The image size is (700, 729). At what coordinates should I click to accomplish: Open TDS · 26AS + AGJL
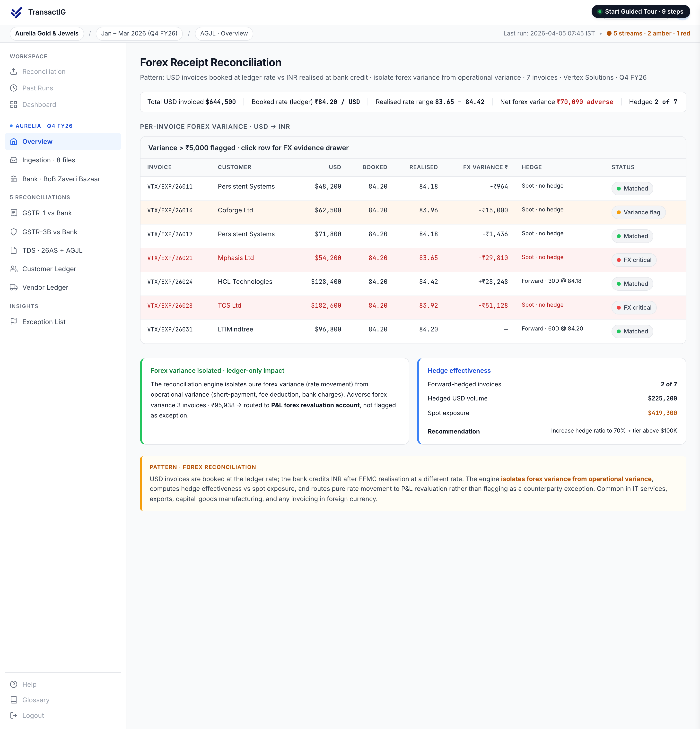point(63,250)
